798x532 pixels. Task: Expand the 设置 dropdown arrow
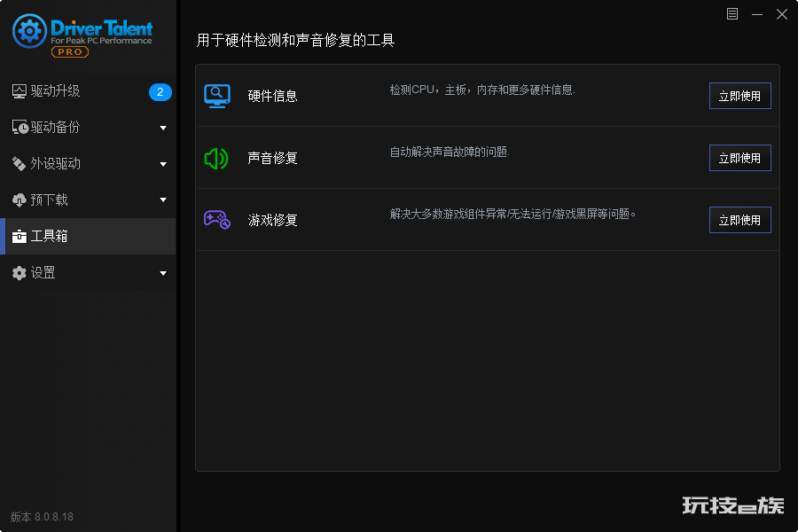pyautogui.click(x=163, y=273)
